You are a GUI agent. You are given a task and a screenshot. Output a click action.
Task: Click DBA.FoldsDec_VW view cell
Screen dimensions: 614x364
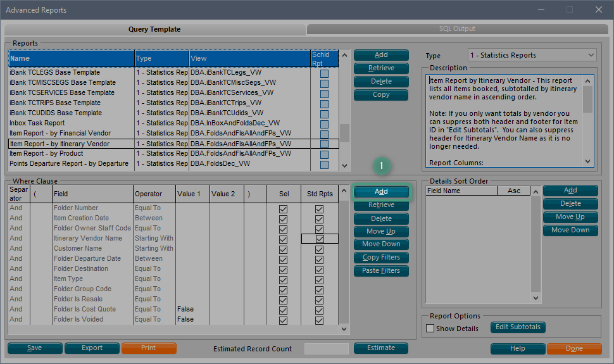click(250, 164)
